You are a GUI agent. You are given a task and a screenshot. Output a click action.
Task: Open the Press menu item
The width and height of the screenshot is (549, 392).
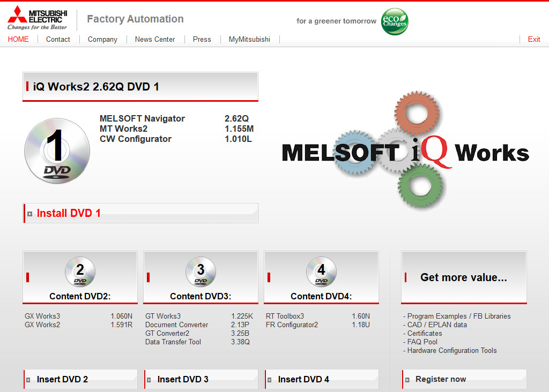pos(202,39)
